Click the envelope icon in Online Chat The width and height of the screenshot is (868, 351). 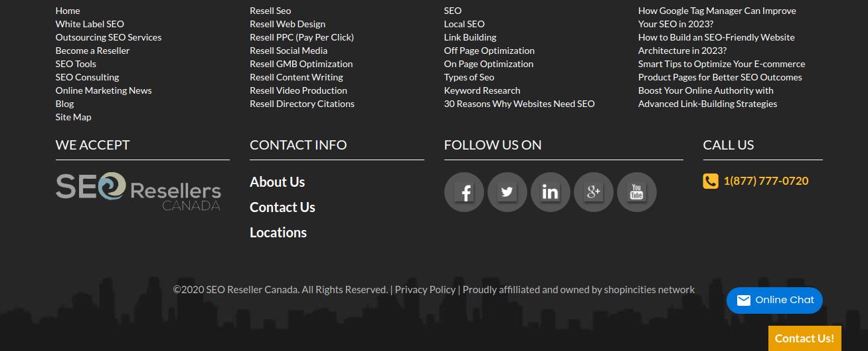(744, 300)
